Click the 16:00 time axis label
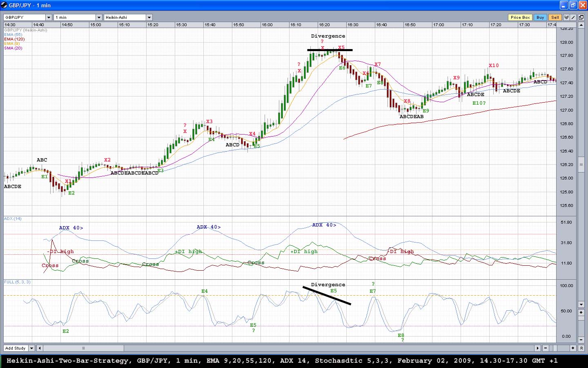Viewport: 588px width, 368px height. point(267,25)
